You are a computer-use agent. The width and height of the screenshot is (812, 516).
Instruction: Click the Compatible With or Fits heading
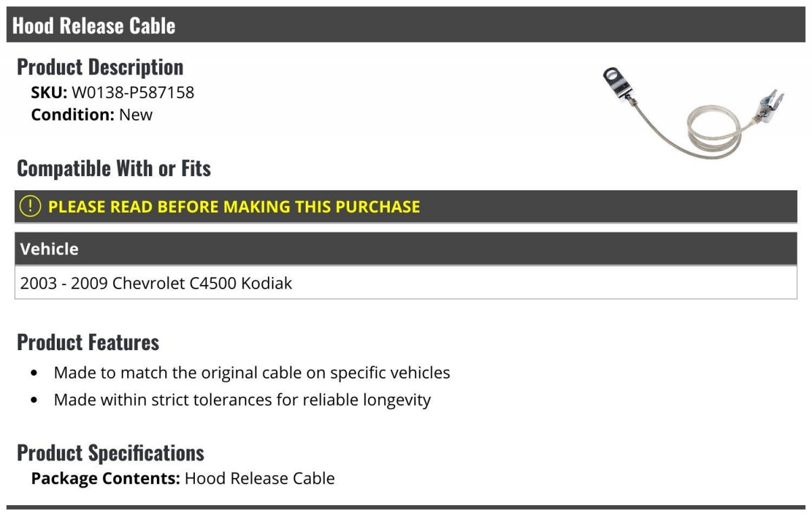point(114,168)
